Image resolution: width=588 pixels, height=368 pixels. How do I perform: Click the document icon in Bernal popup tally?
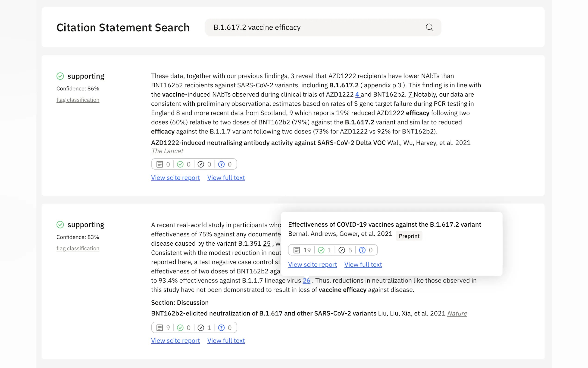296,250
